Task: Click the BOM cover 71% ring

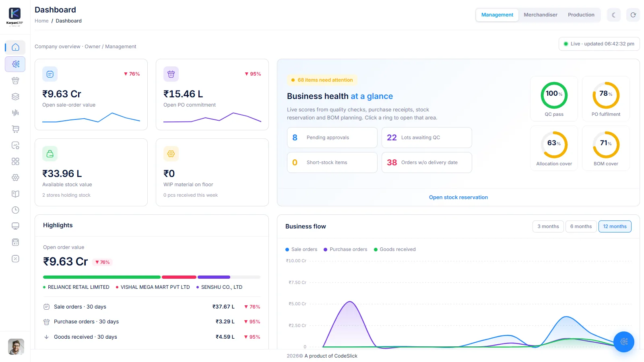Action: click(x=606, y=145)
